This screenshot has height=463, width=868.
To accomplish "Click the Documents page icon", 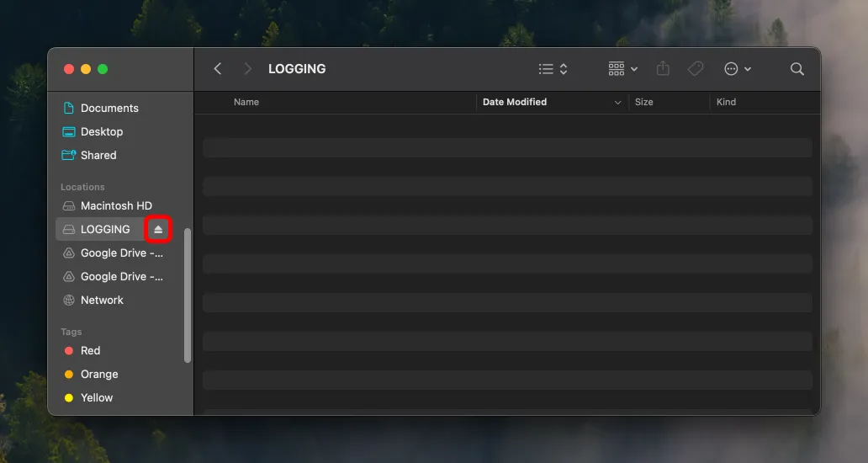I will point(69,108).
